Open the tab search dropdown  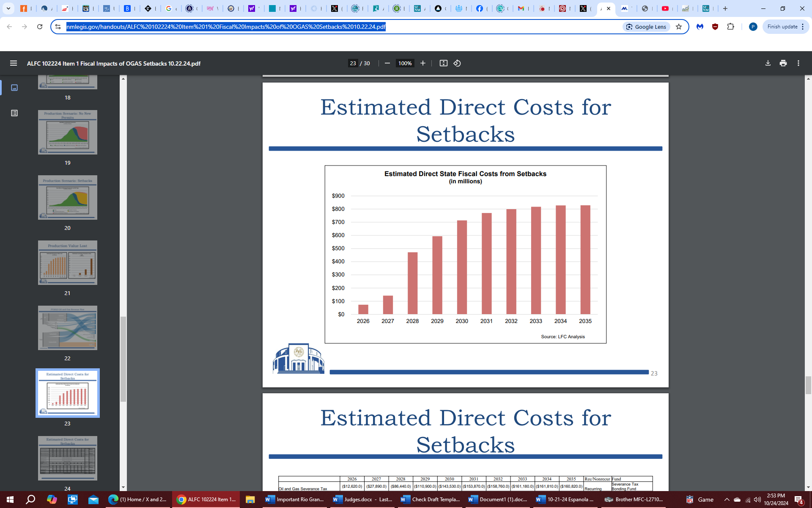8,8
